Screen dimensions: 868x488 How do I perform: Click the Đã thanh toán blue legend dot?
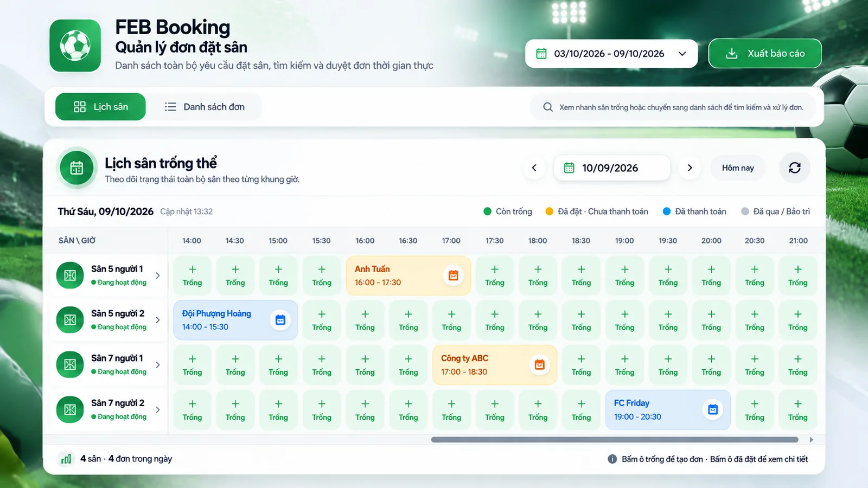pos(667,211)
